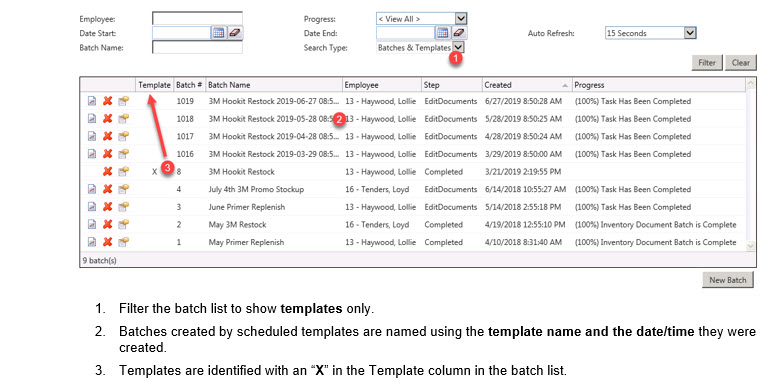The image size is (782, 391).
Task: Click the '3/21/2019 2:19:55 PM' created cell
Action: (523, 172)
